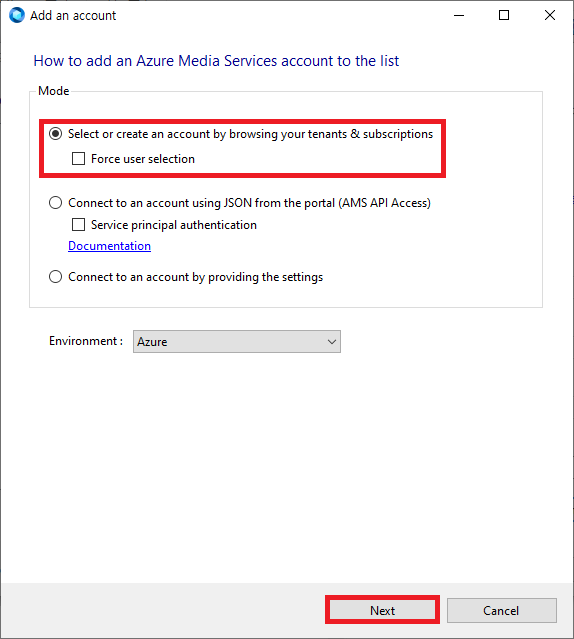The image size is (574, 639).
Task: Click the 'Mode' group label
Action: pos(53,90)
